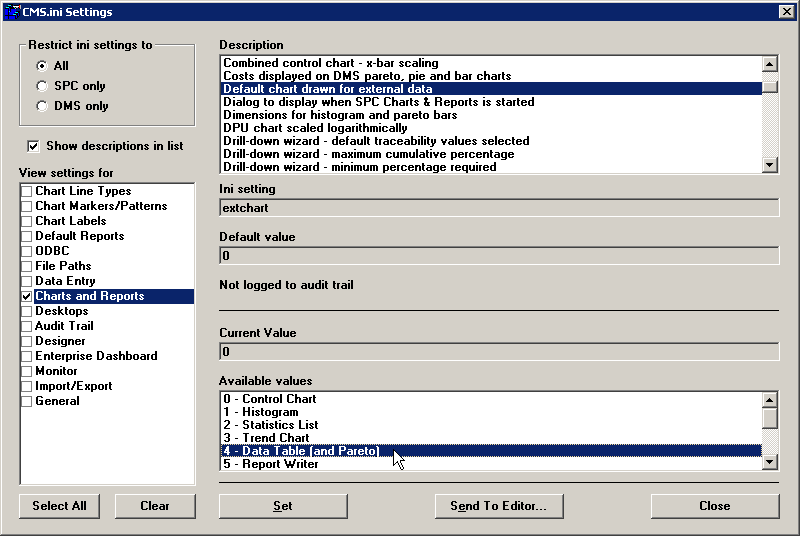800x536 pixels.
Task: Select 'DPU chart scaled logarithmically' description
Action: (x=315, y=128)
